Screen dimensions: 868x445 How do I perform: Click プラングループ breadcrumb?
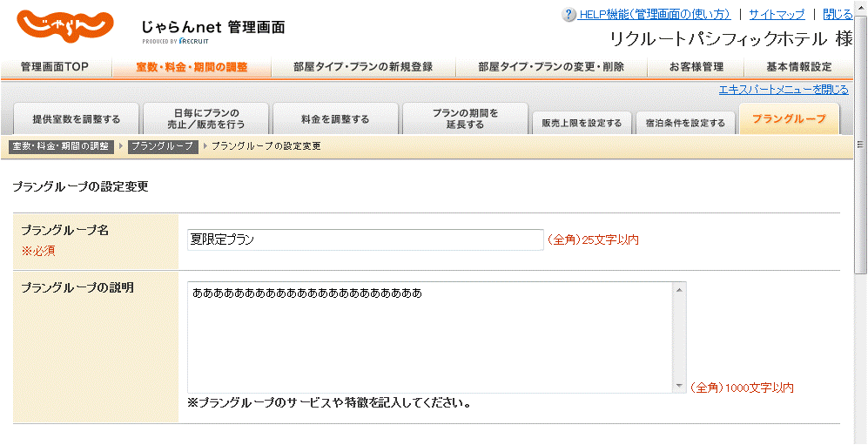(163, 146)
